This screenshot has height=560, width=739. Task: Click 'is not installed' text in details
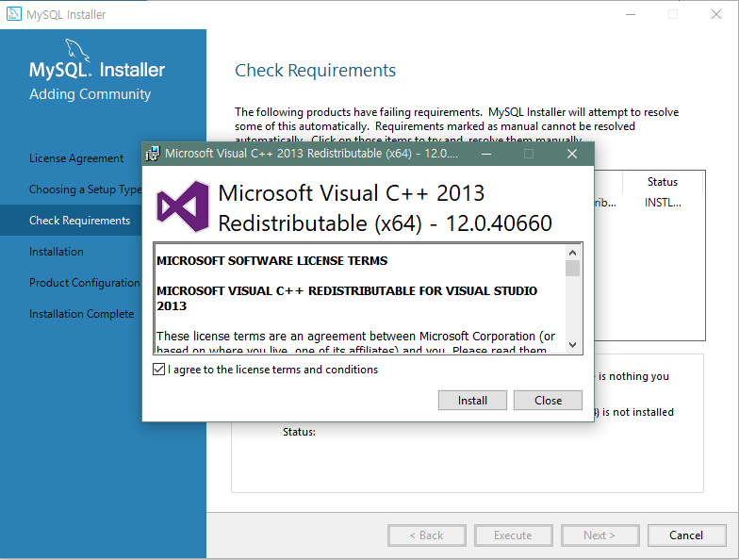pos(637,412)
